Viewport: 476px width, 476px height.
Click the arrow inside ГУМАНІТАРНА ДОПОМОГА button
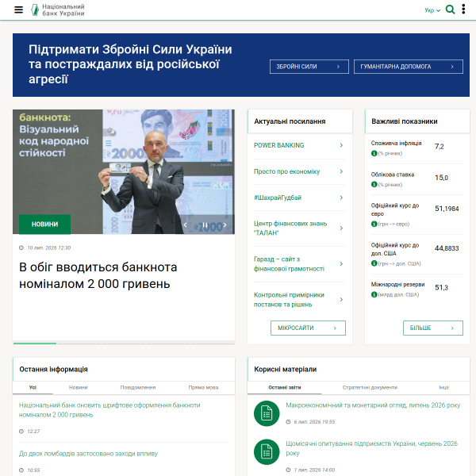coord(452,67)
